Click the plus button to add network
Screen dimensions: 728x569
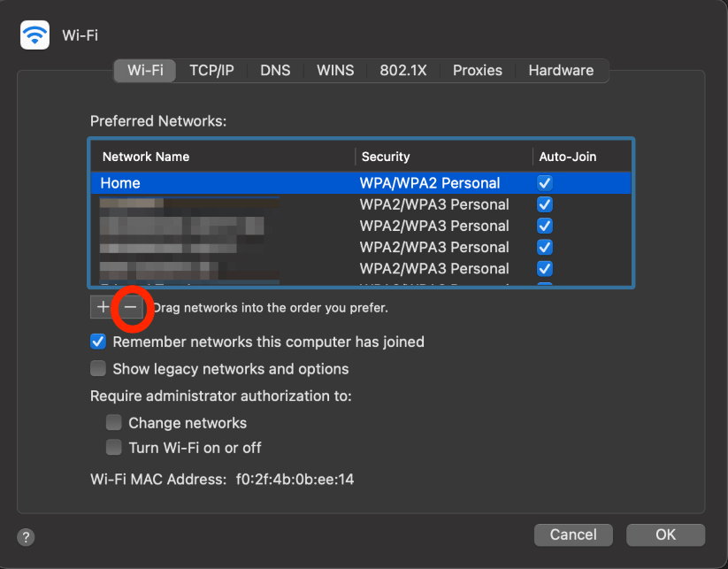coord(103,307)
